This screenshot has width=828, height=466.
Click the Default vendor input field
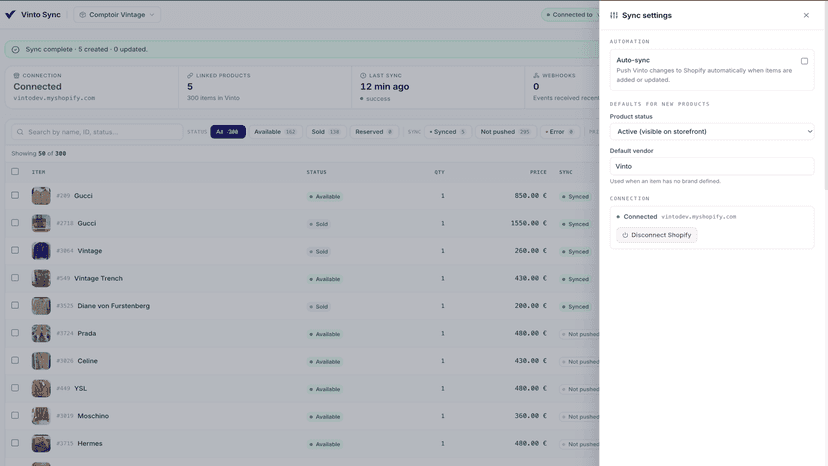coord(712,166)
